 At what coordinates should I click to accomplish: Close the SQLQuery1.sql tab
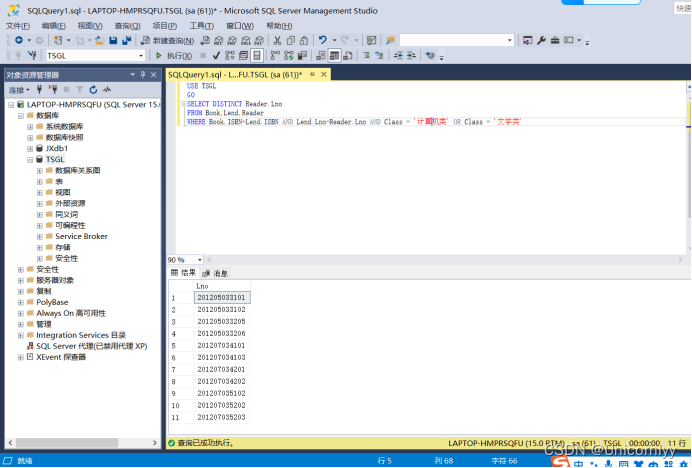(x=323, y=75)
